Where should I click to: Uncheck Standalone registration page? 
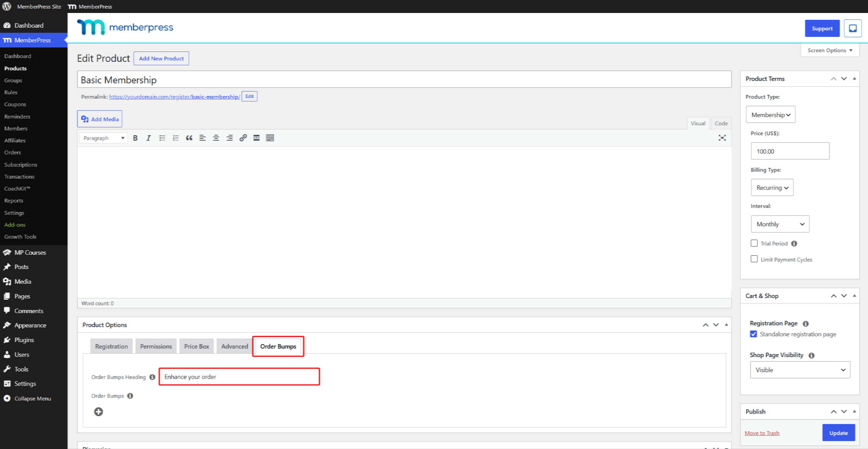pos(753,334)
